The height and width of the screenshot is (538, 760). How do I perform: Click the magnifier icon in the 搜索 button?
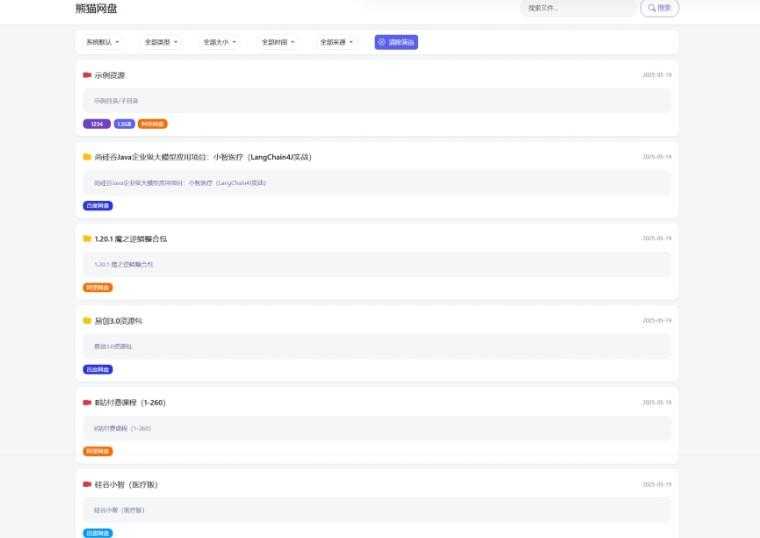pyautogui.click(x=652, y=8)
